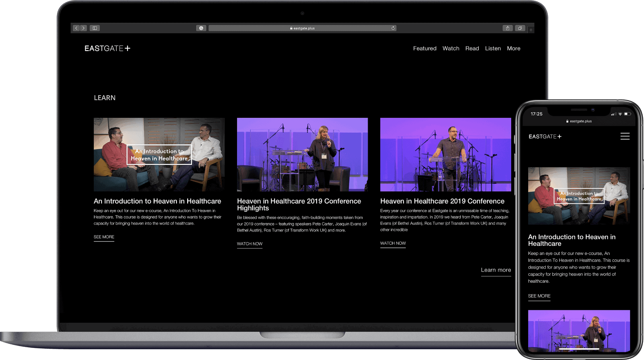Show all tabs icon in laptop browser

click(x=520, y=28)
